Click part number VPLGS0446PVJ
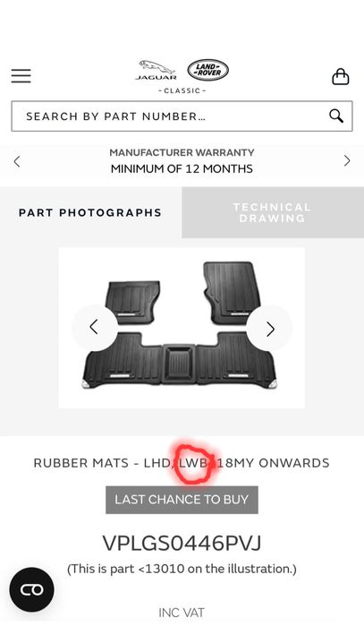364x626 pixels. (x=182, y=543)
